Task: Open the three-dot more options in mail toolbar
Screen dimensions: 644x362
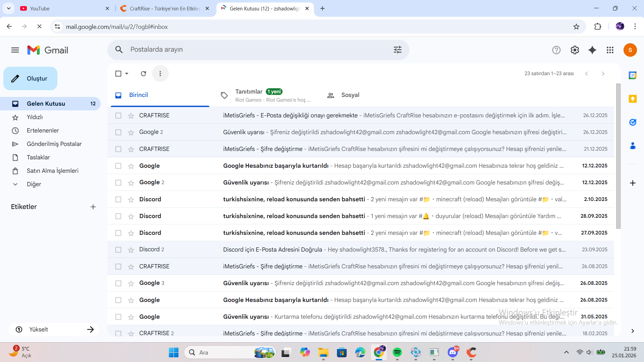Action: [160, 73]
